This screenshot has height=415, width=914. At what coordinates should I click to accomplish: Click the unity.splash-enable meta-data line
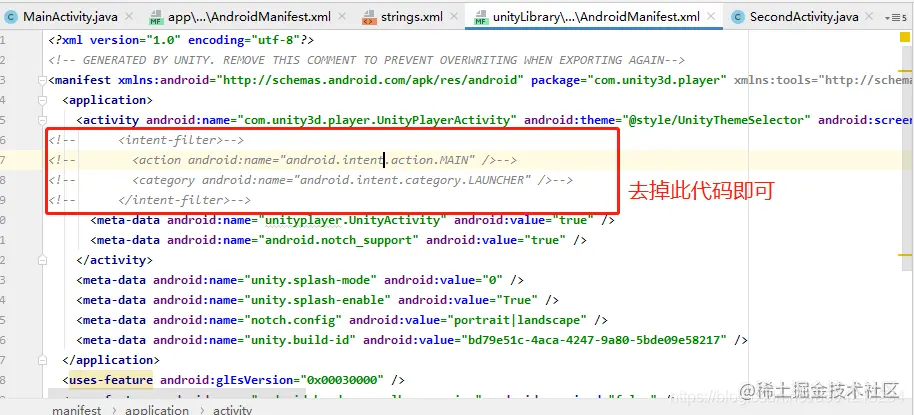(318, 300)
